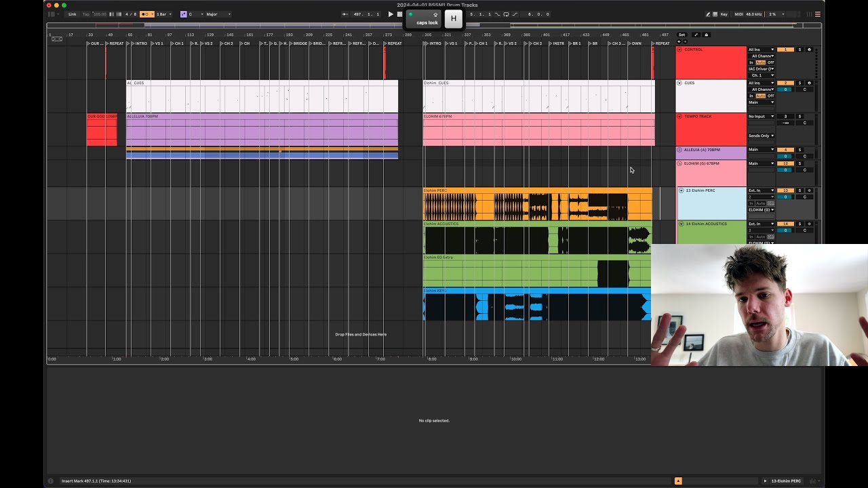Open Ext. In dropdown on 13 Elohim PERC

click(761, 190)
